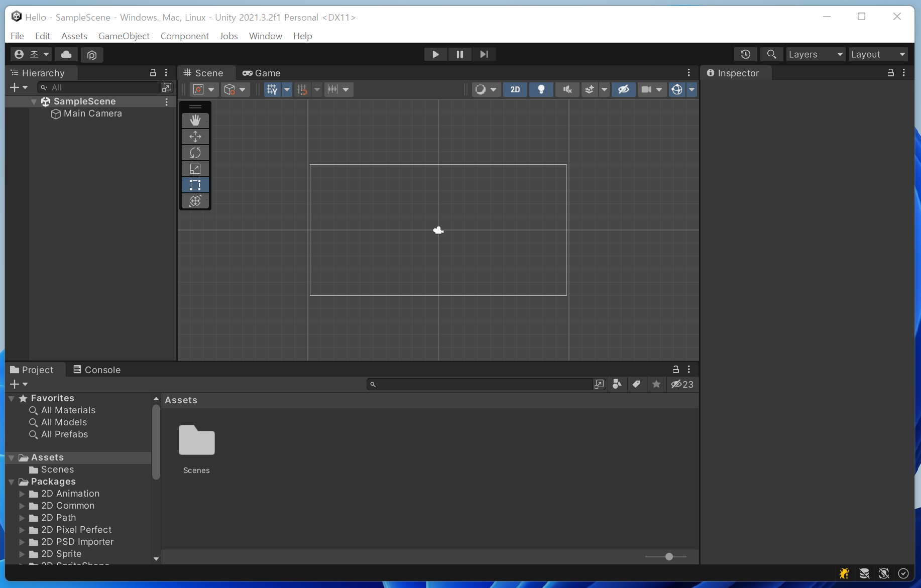This screenshot has width=921, height=588.
Task: Open gizmos dropdown arrow
Action: click(692, 89)
